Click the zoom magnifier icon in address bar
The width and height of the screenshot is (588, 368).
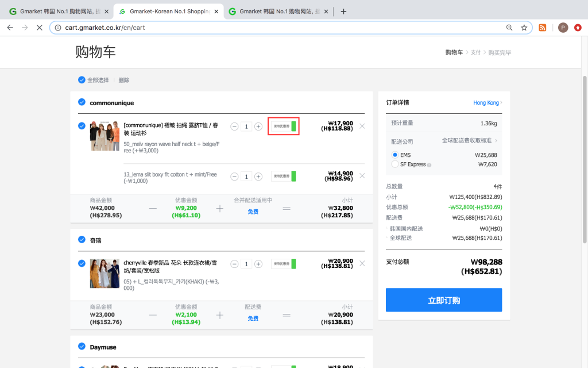[509, 28]
